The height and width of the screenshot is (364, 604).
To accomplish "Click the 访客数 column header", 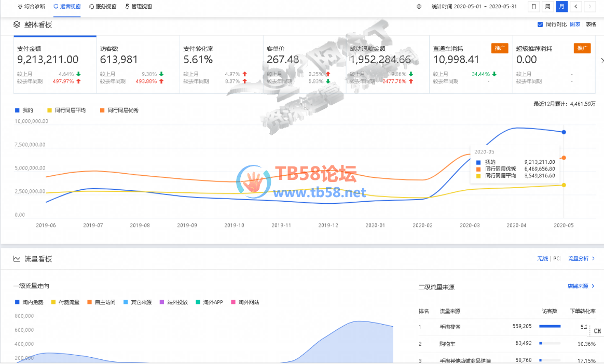I will click(x=550, y=311).
